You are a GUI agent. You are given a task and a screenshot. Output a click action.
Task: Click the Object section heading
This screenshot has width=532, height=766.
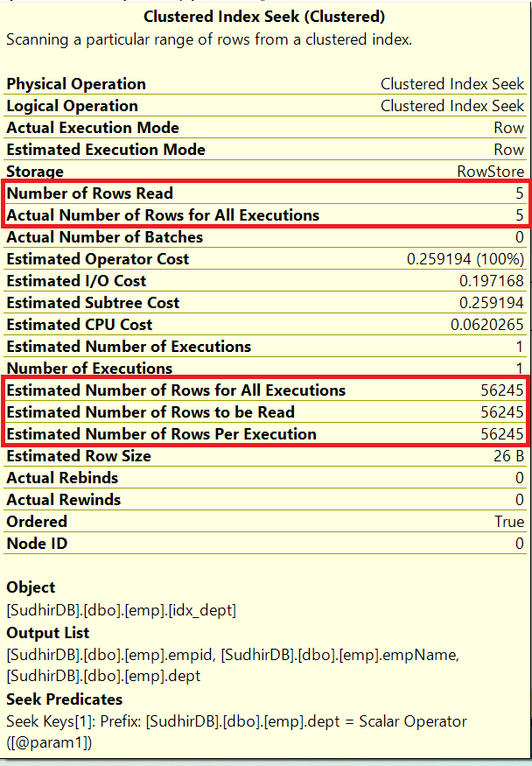31,587
